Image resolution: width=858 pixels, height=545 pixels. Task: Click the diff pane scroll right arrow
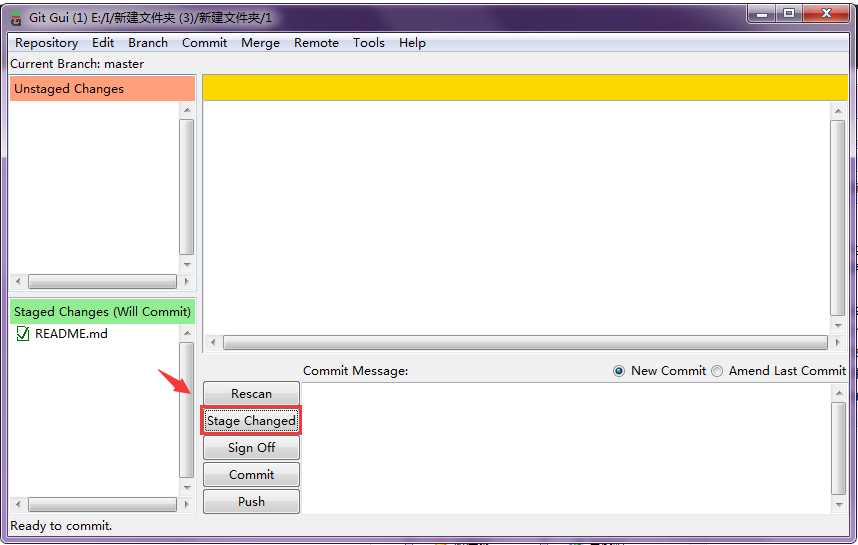(837, 343)
